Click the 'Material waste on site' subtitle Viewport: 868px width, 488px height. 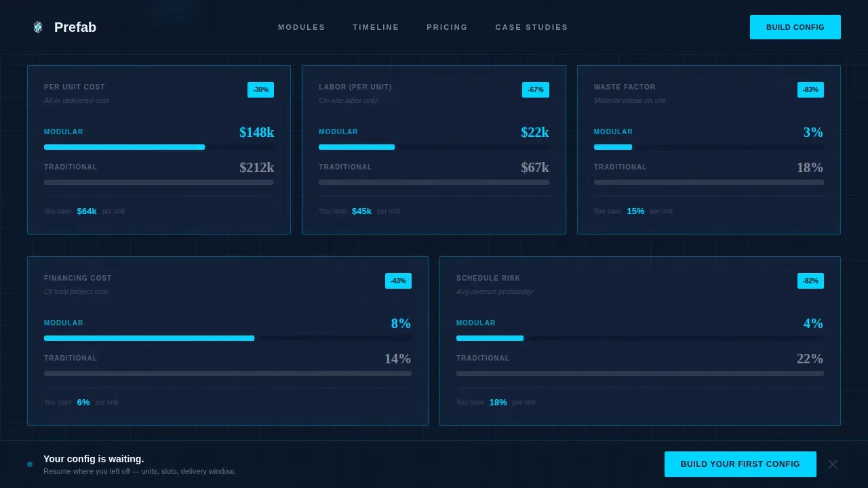(630, 100)
